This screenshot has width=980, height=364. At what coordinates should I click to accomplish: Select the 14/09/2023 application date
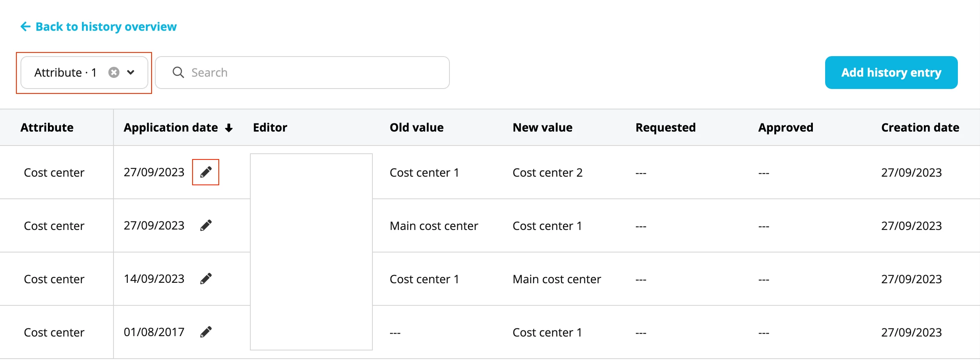point(154,279)
